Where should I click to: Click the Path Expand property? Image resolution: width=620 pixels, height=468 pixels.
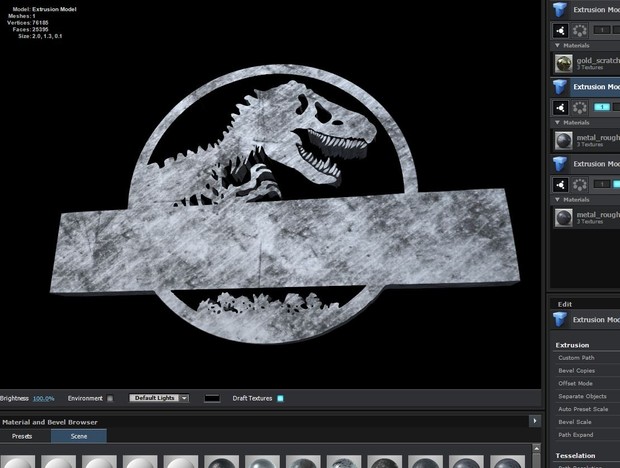(576, 435)
